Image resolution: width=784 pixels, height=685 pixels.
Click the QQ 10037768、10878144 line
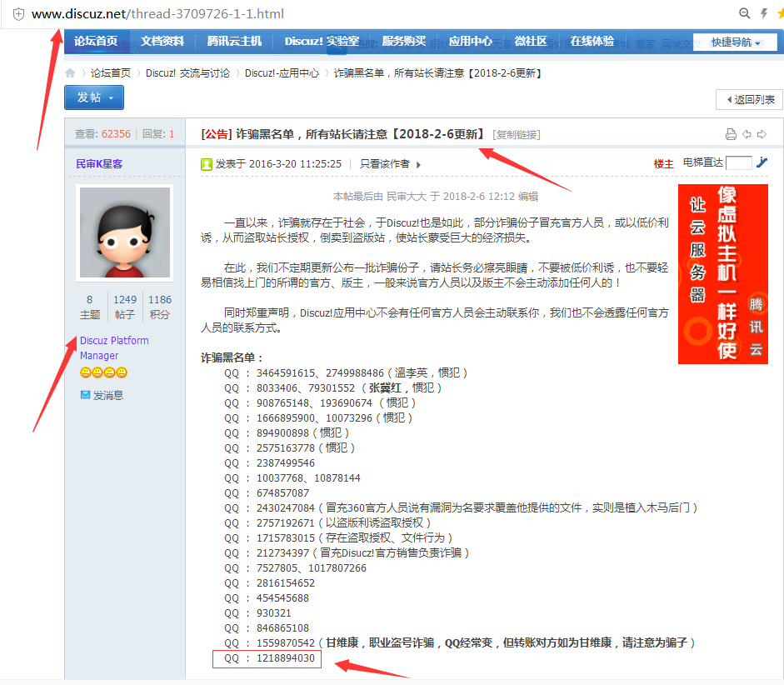pos(292,478)
